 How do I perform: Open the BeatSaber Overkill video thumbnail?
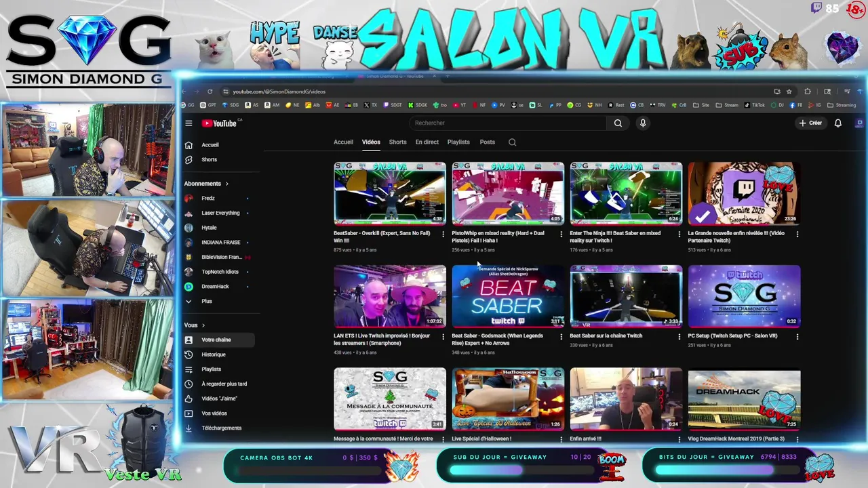(390, 192)
